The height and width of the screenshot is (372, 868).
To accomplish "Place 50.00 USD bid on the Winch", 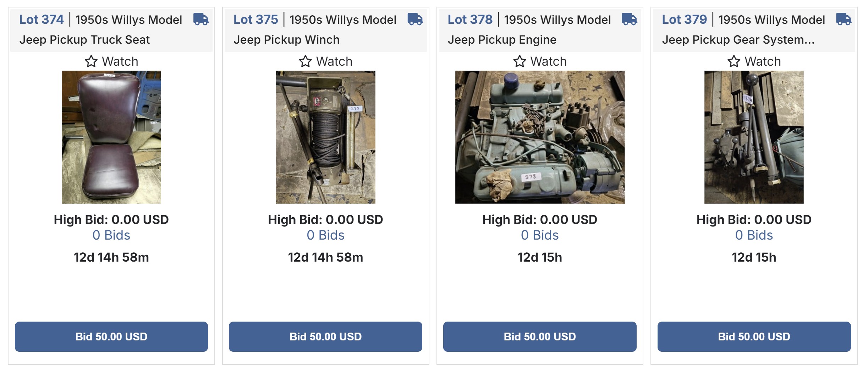I will [325, 337].
